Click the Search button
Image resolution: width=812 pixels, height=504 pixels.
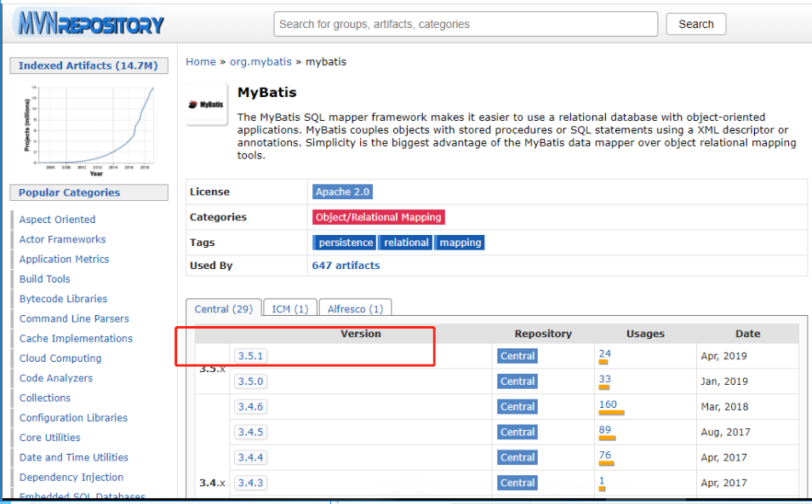pos(695,24)
